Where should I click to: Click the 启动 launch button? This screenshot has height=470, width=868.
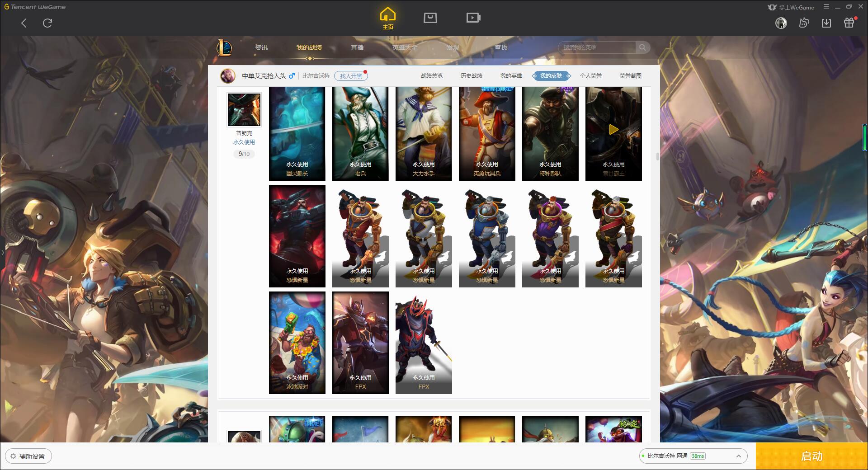(812, 456)
